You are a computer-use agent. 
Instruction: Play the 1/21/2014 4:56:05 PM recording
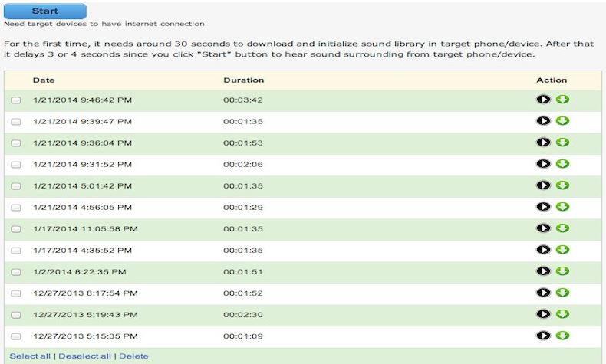point(543,207)
